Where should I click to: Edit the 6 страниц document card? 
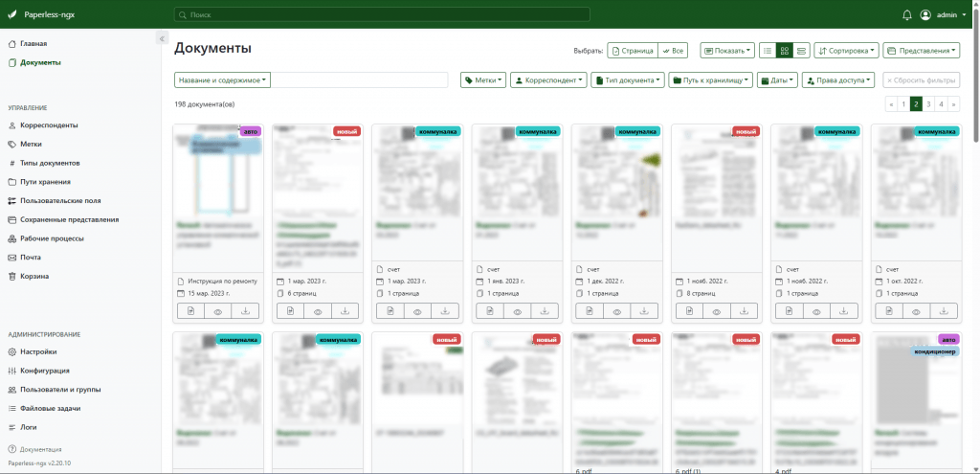pyautogui.click(x=291, y=311)
